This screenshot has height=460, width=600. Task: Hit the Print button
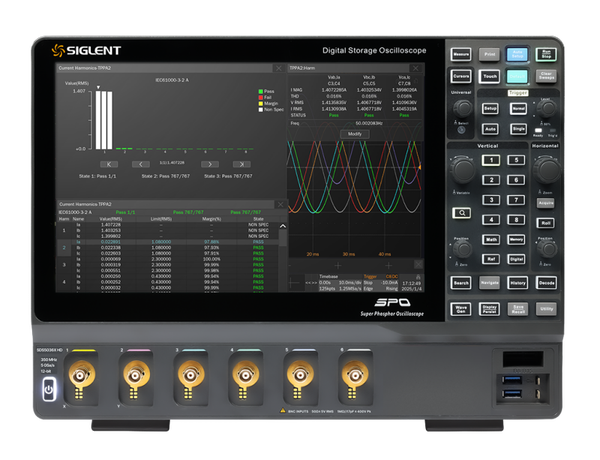point(489,54)
